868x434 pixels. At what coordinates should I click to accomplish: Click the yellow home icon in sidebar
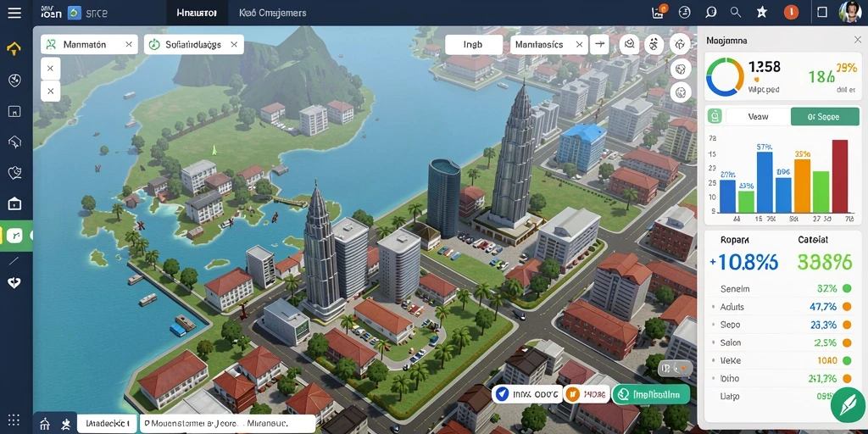point(14,49)
